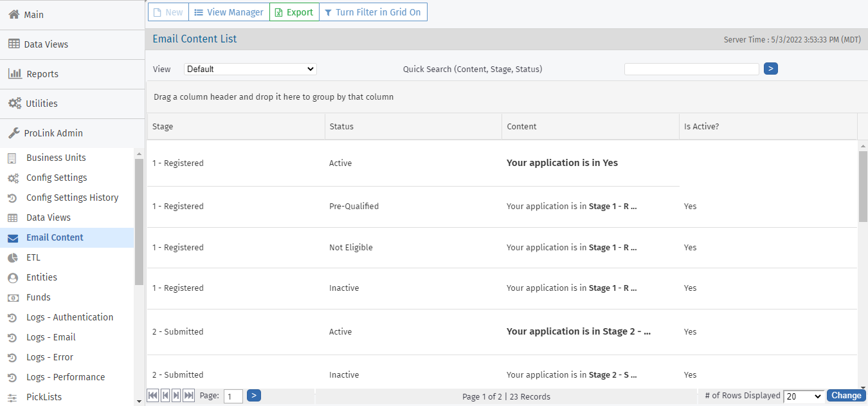Click the Email Content envelope icon

coord(12,238)
